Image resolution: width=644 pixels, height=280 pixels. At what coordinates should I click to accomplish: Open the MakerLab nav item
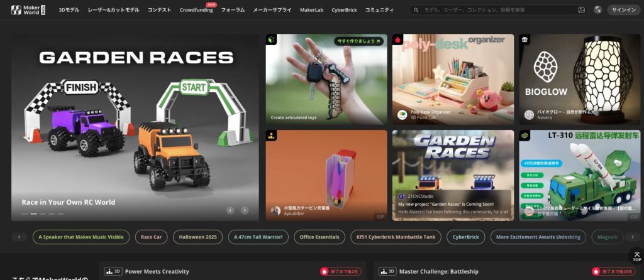tap(312, 10)
